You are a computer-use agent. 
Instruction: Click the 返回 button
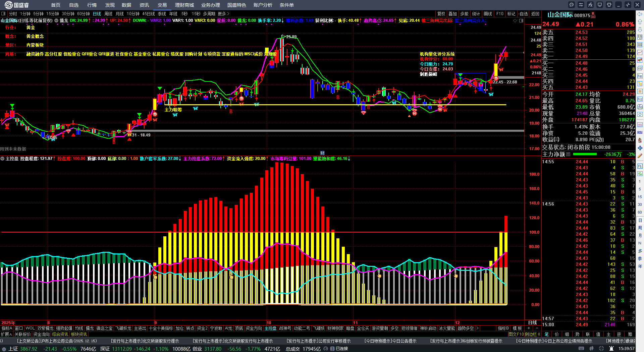pos(535,14)
